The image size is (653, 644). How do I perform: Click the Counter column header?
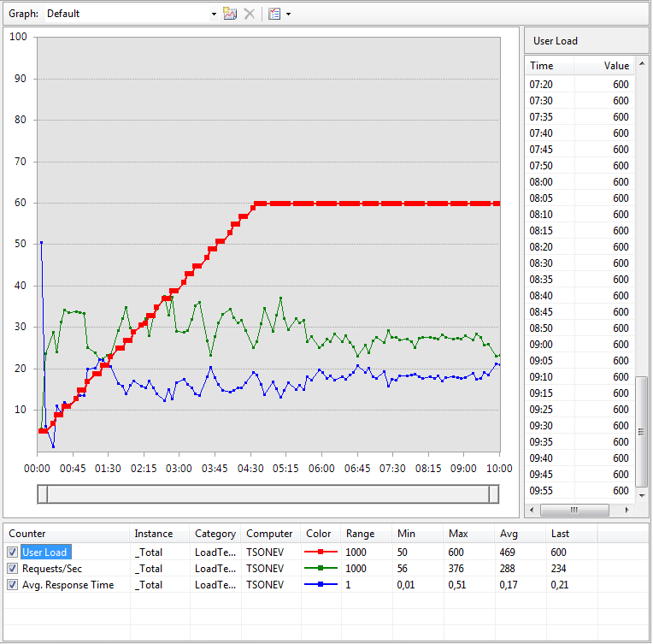[67, 534]
